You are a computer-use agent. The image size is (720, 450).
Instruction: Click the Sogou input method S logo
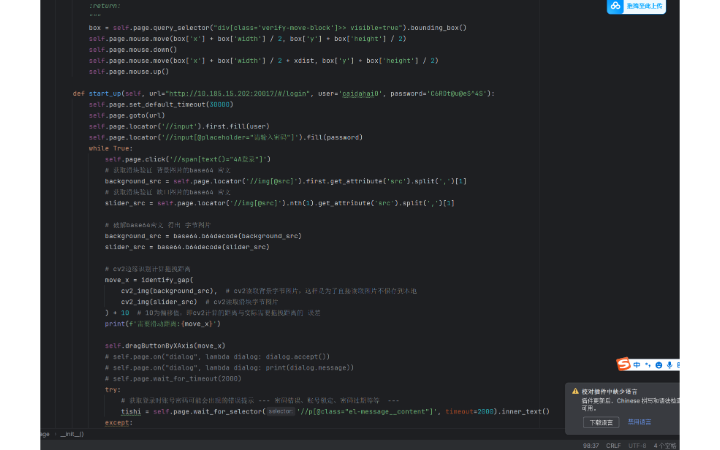623,364
